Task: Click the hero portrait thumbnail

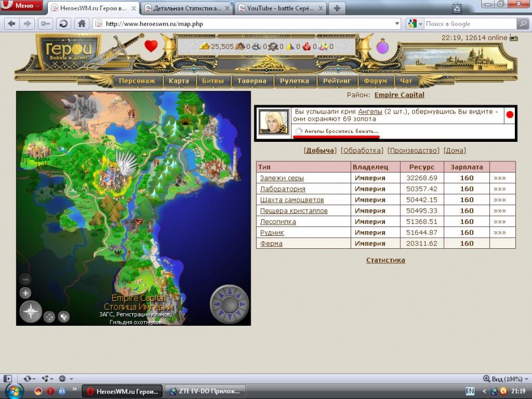Action: click(x=274, y=121)
